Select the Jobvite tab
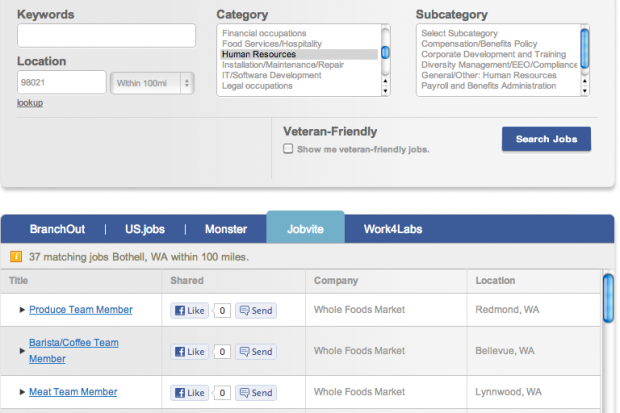 coord(305,228)
